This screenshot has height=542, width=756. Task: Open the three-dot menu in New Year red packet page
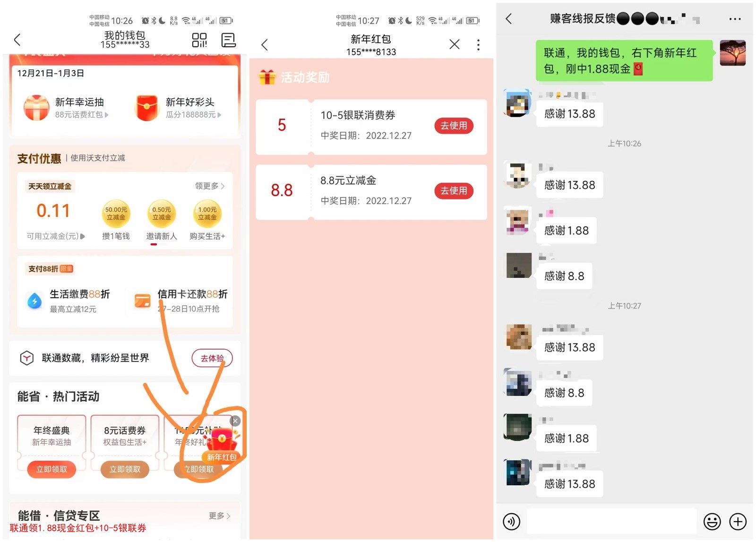[478, 45]
